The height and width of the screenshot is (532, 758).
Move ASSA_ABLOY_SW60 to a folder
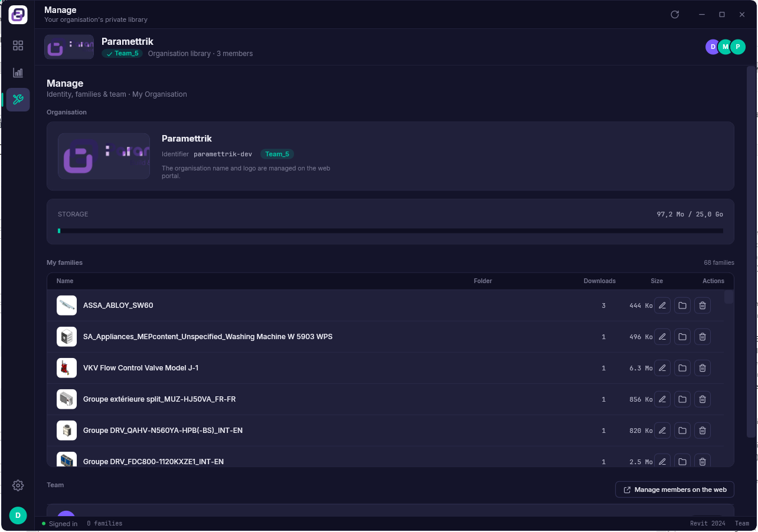pyautogui.click(x=682, y=306)
